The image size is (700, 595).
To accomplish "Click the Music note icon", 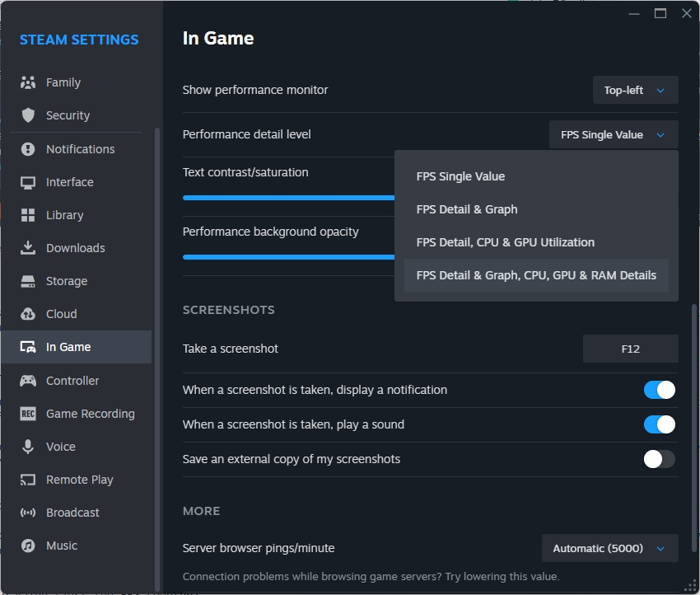I will click(28, 546).
